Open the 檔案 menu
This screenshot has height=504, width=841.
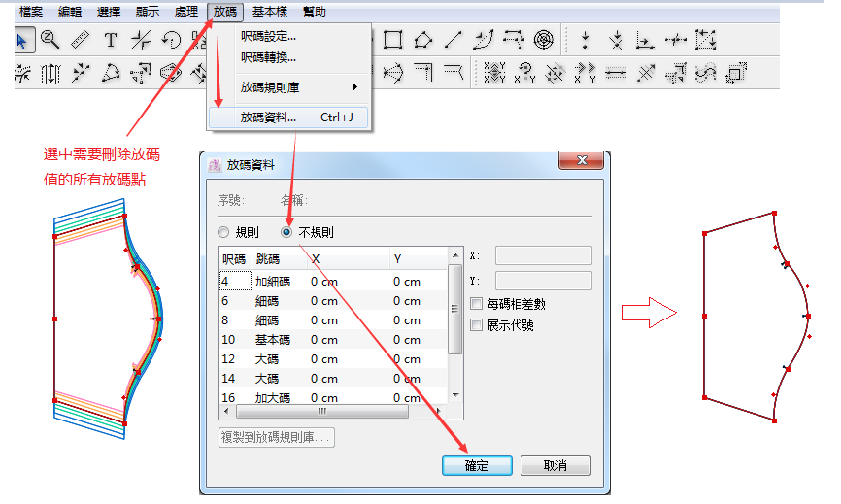[30, 12]
